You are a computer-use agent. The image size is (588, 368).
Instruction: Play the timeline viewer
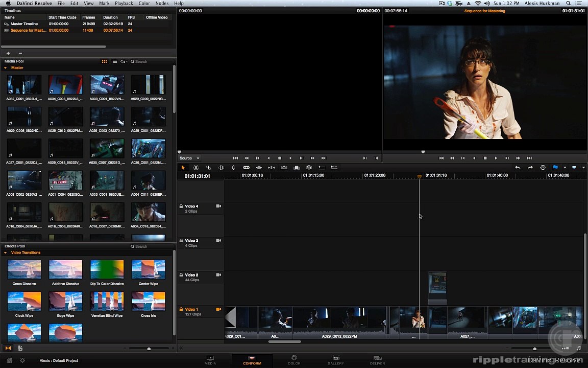(496, 158)
